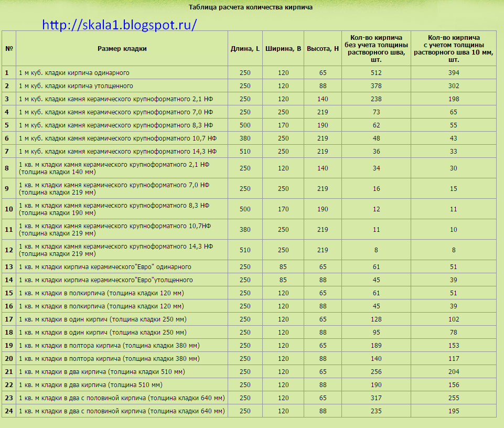Click row 1 'кирпича одинарного' description
The width and height of the screenshot is (504, 428).
(74, 73)
